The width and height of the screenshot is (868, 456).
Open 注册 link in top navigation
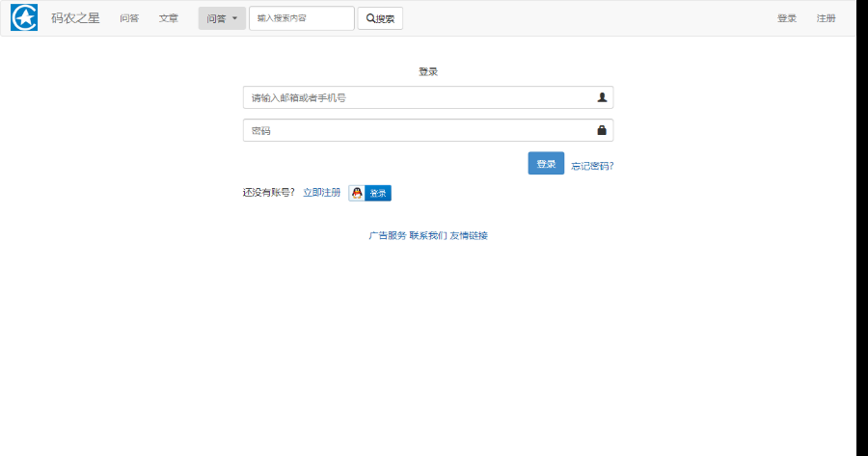point(826,18)
